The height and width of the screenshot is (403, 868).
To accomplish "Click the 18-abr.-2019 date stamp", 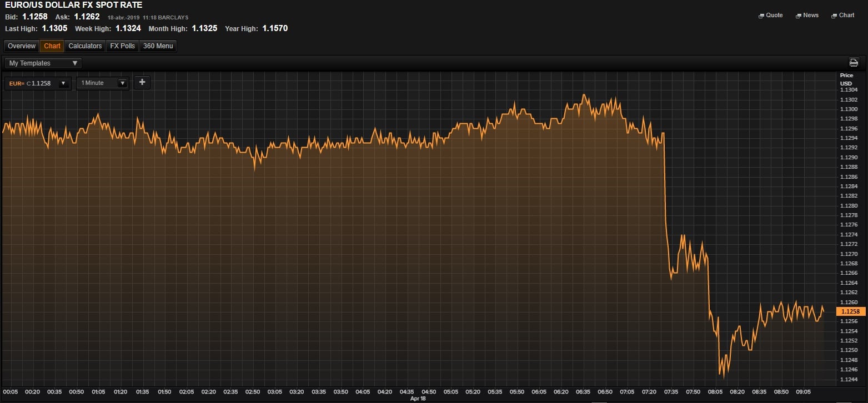I will point(124,18).
